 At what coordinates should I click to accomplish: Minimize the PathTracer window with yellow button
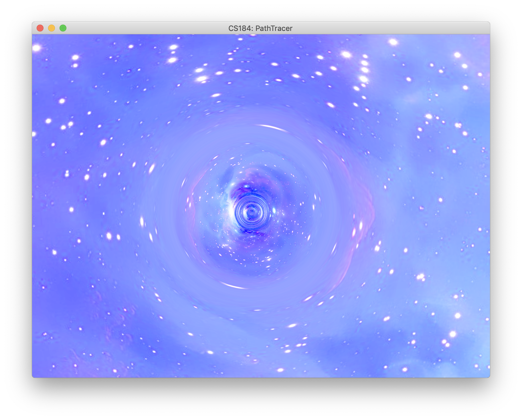coord(52,28)
